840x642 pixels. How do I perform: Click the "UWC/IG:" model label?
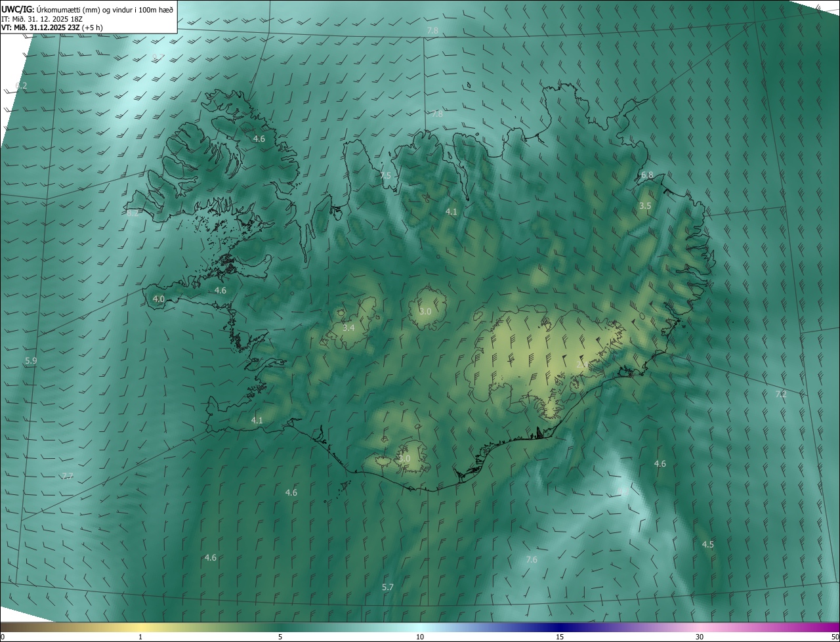pos(18,9)
